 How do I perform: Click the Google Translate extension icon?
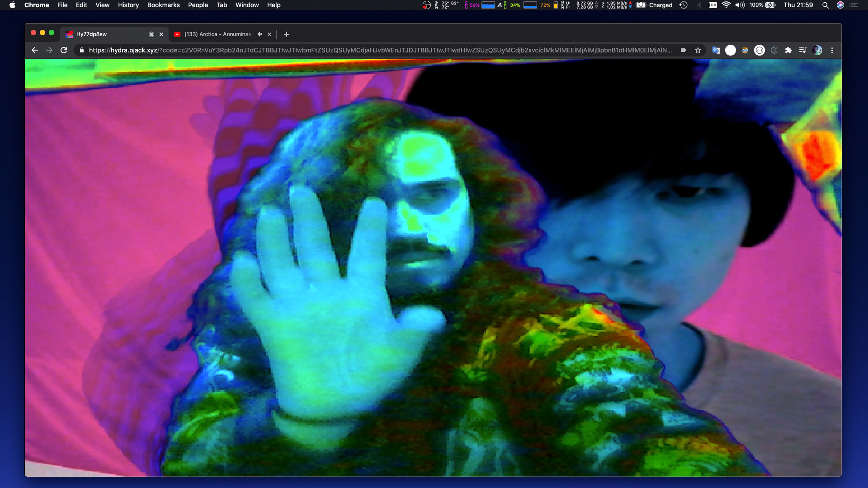click(716, 50)
